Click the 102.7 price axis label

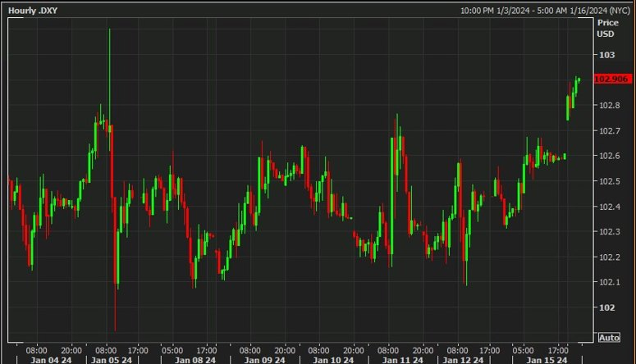click(x=610, y=130)
